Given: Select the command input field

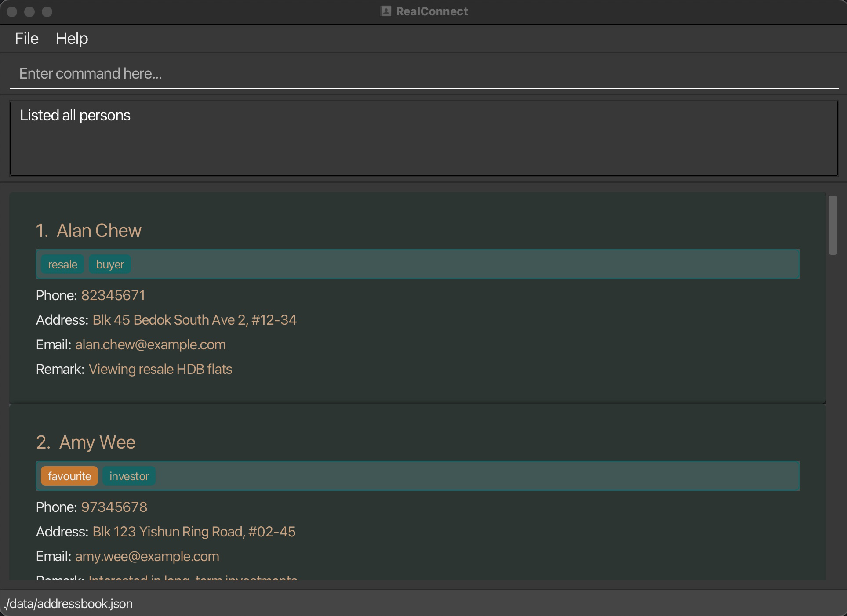Looking at the screenshot, I should pos(424,74).
